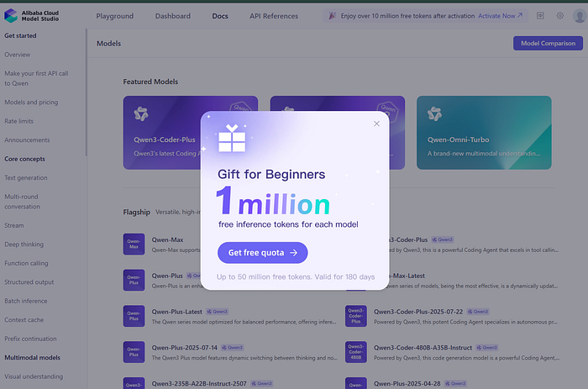Click the Qwen3 tag beside Qwen-Plus-2025-04-28

click(455, 383)
